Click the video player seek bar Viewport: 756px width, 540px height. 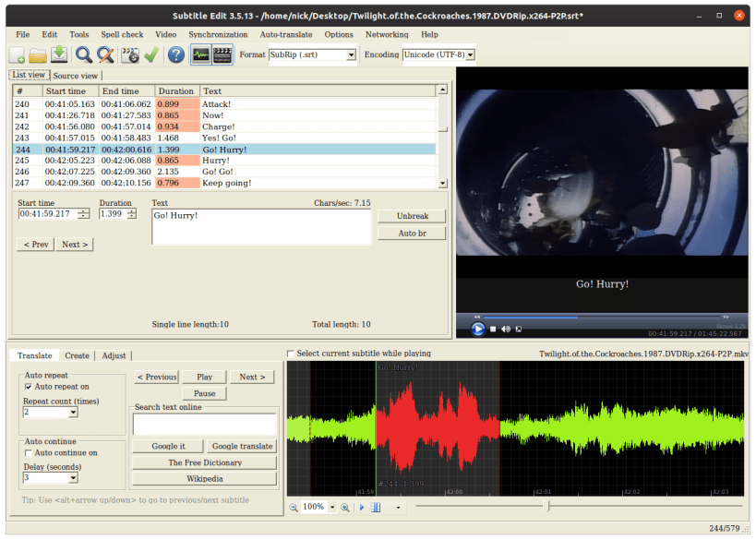click(600, 318)
